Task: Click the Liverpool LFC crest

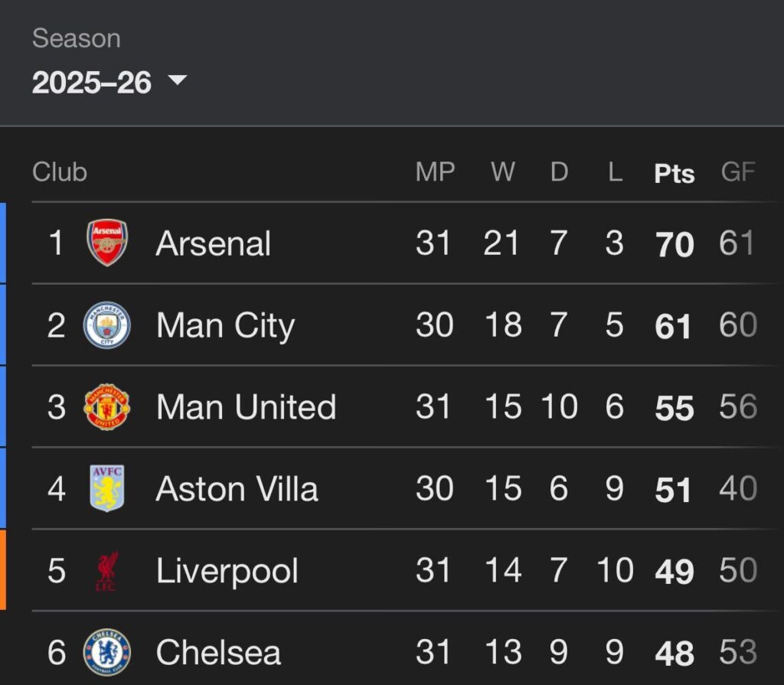Action: [x=107, y=570]
